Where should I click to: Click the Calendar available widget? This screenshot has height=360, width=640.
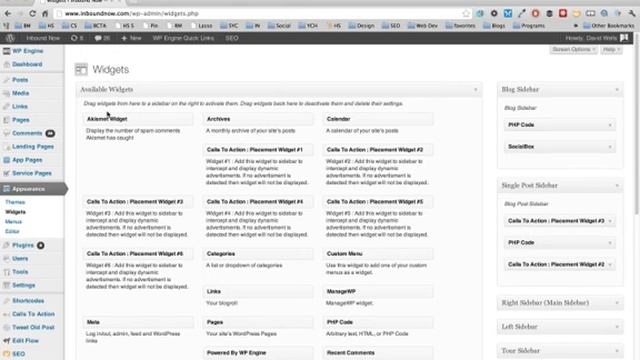pyautogui.click(x=378, y=119)
